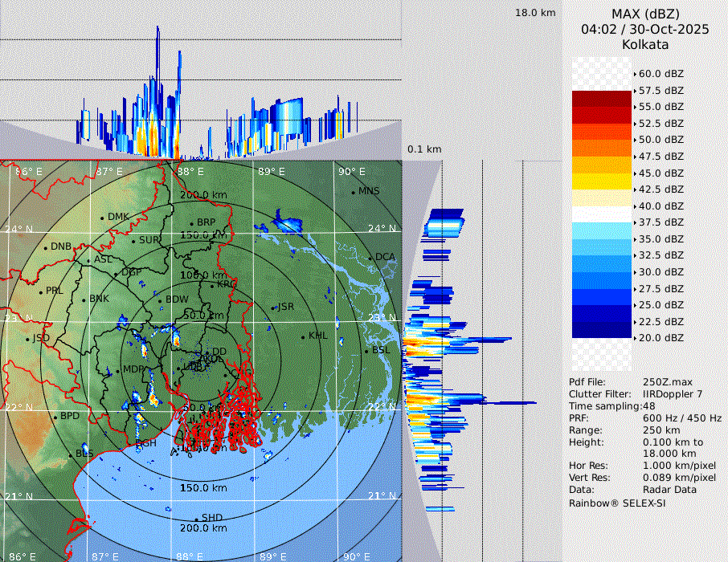
Task: Click the BPD station marker dot
Action: [x=55, y=417]
